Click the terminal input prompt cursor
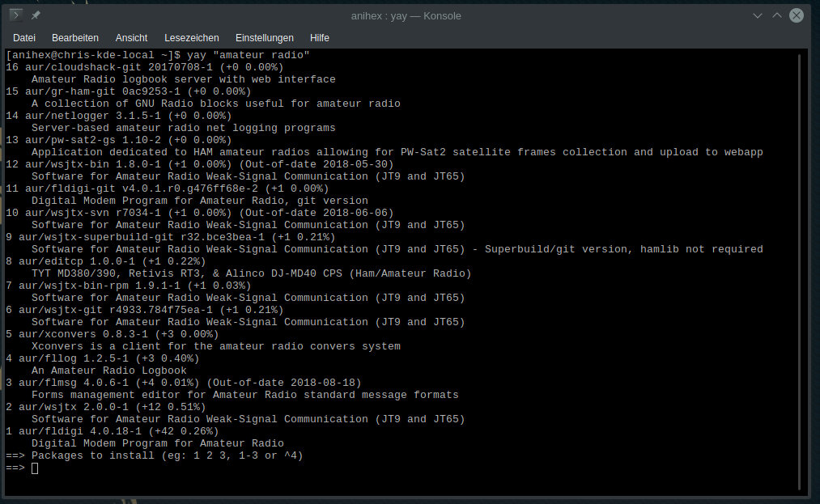Viewport: 820px width, 504px height. click(35, 468)
